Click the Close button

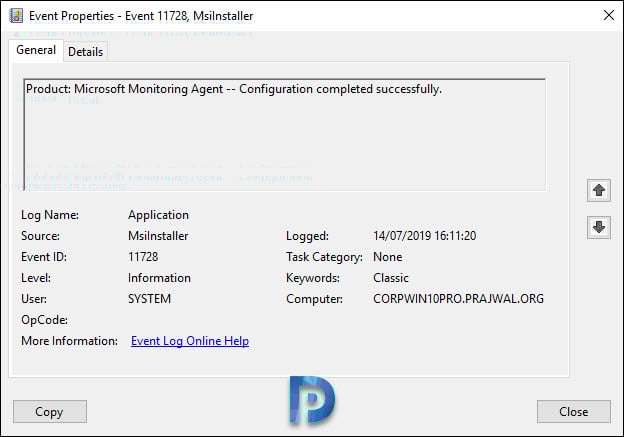(x=573, y=412)
